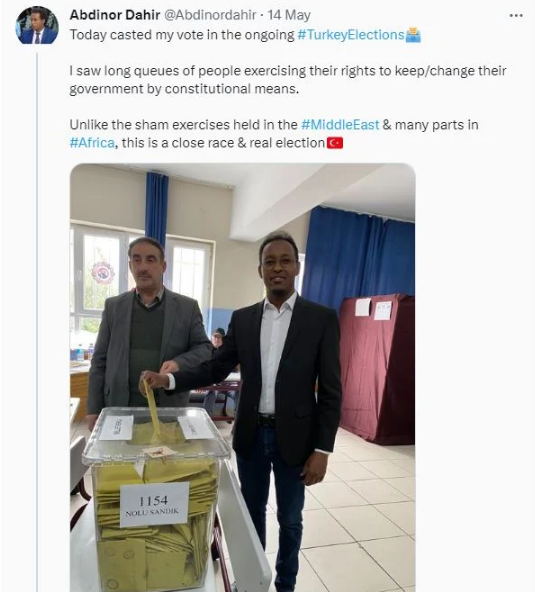Follow the #TurkeyElections hashtag

point(351,35)
